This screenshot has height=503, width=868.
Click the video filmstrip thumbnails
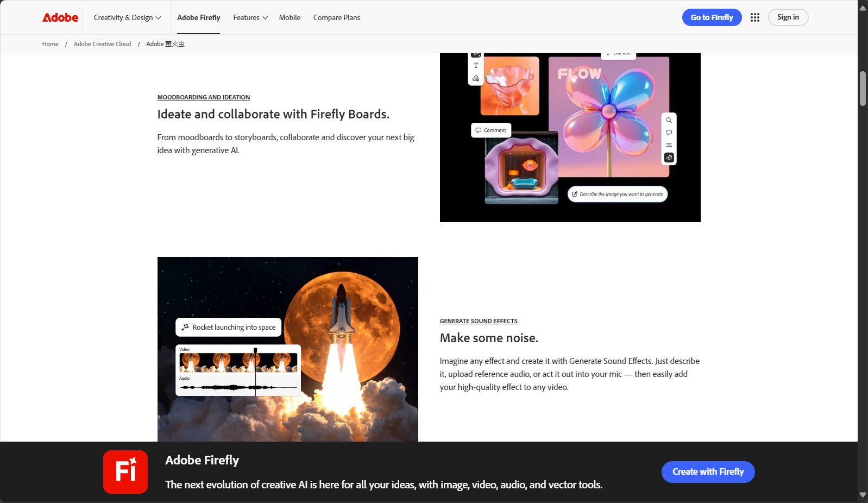click(x=238, y=362)
